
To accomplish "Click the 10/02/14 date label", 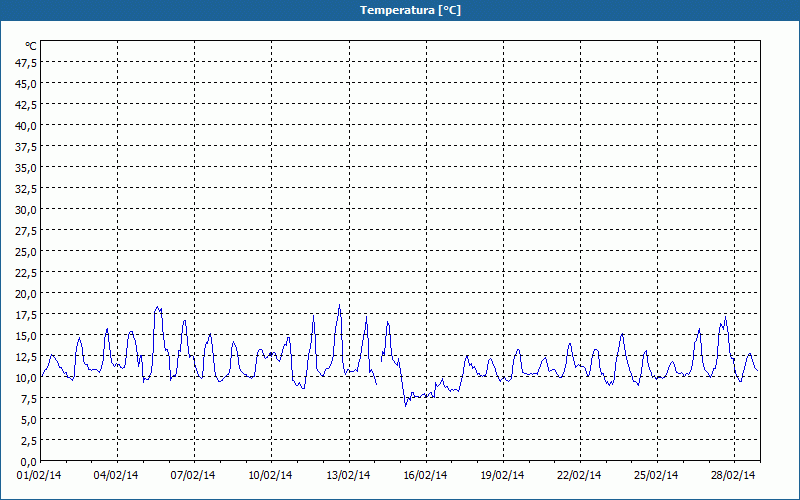I will coord(270,476).
